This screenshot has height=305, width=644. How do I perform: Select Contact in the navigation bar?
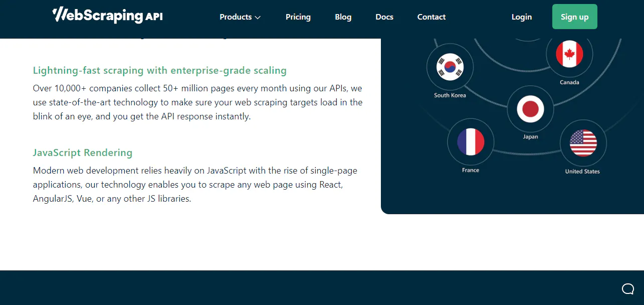[431, 17]
